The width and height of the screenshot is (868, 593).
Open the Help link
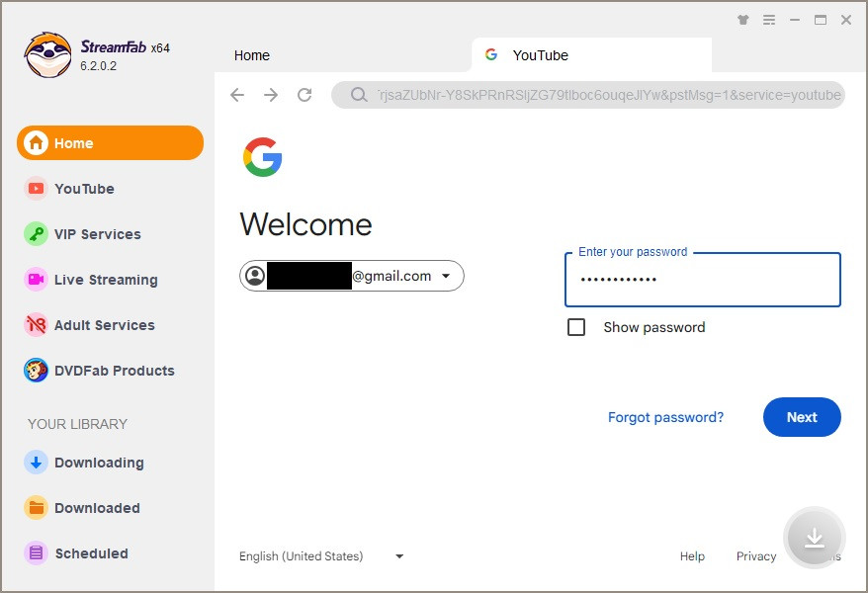(x=692, y=555)
